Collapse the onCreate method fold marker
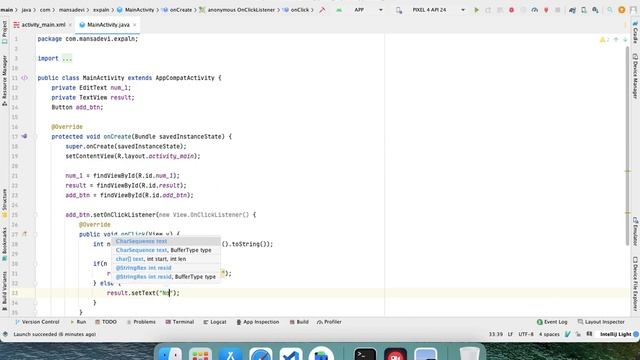The height and width of the screenshot is (360, 640). [35, 136]
